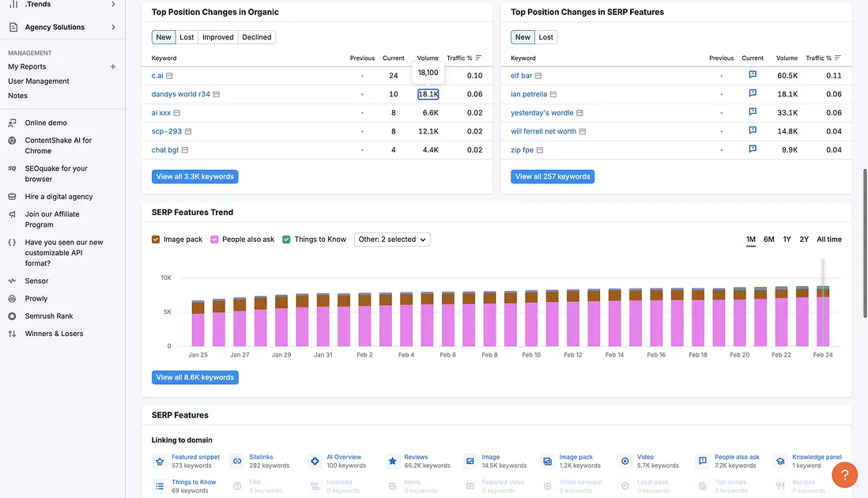Viewport: 868px width, 498px height.
Task: Click the Semrush Rank star icon
Action: (x=12, y=316)
